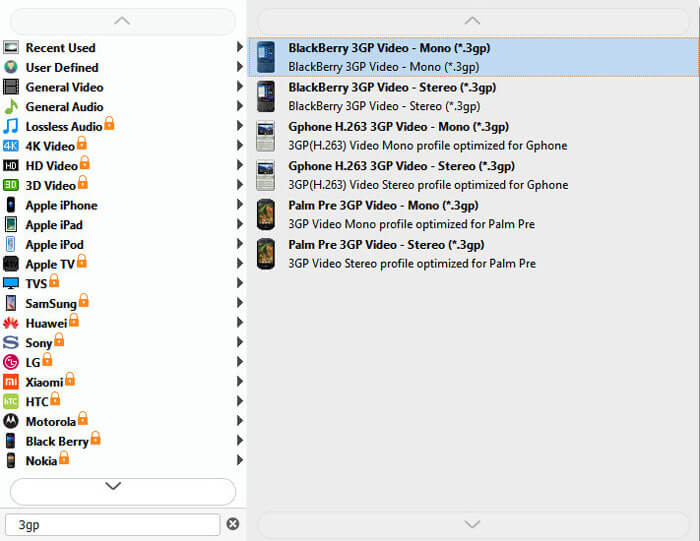Click the 4K Video icon
The height and width of the screenshot is (541, 700).
click(x=11, y=146)
